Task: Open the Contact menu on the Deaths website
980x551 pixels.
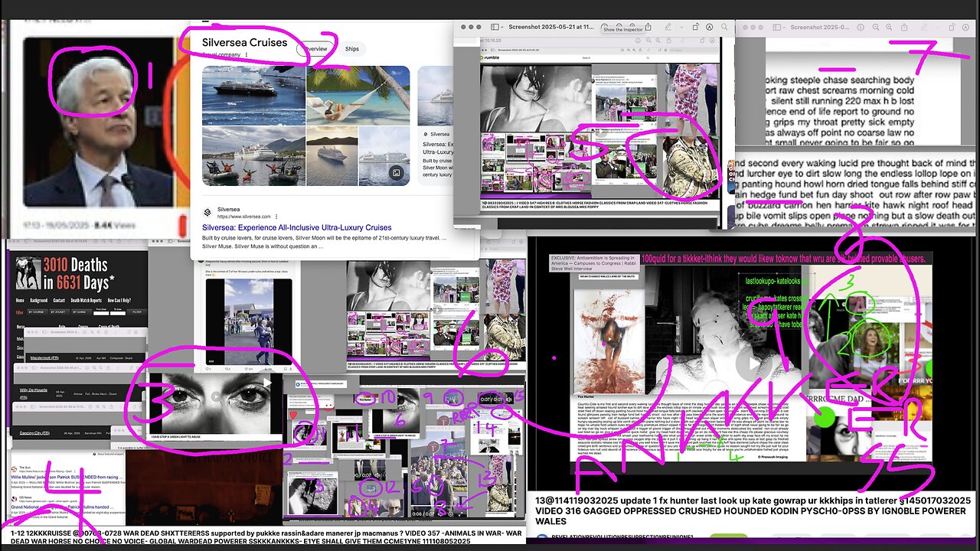Action: pos(59,301)
